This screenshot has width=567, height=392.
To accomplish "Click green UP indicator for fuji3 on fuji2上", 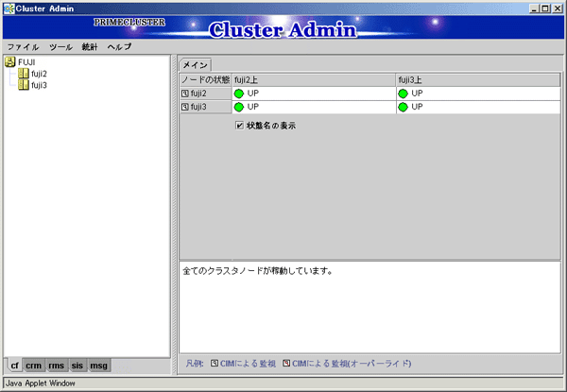I will click(239, 107).
